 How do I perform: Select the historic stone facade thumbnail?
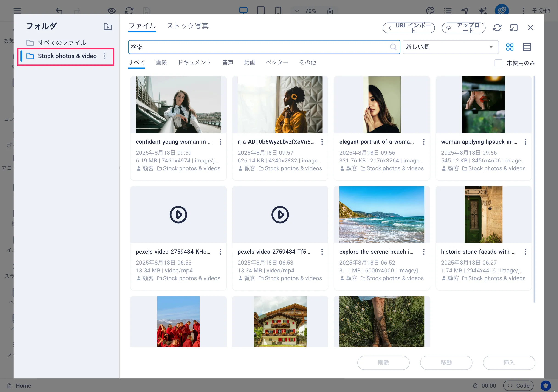483,215
